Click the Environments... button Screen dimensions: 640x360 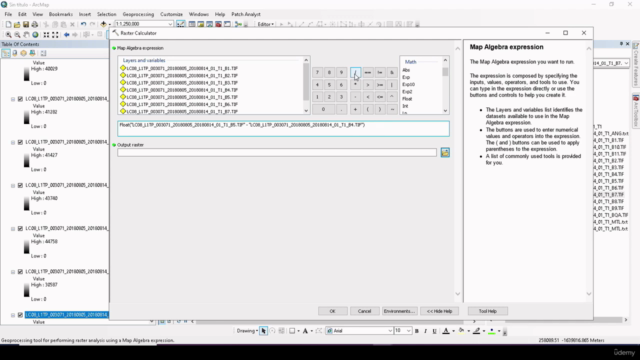[399, 311]
